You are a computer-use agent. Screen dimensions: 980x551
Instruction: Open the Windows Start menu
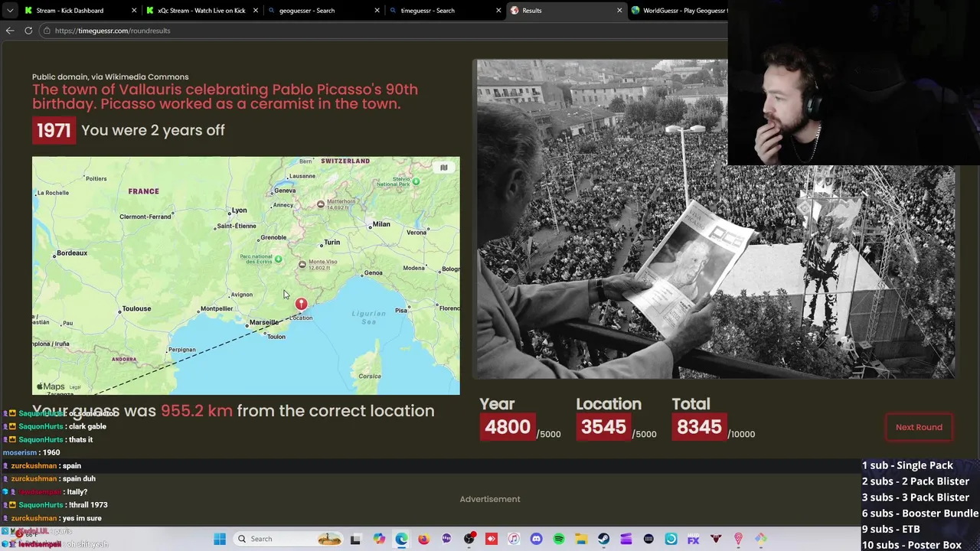(x=220, y=539)
